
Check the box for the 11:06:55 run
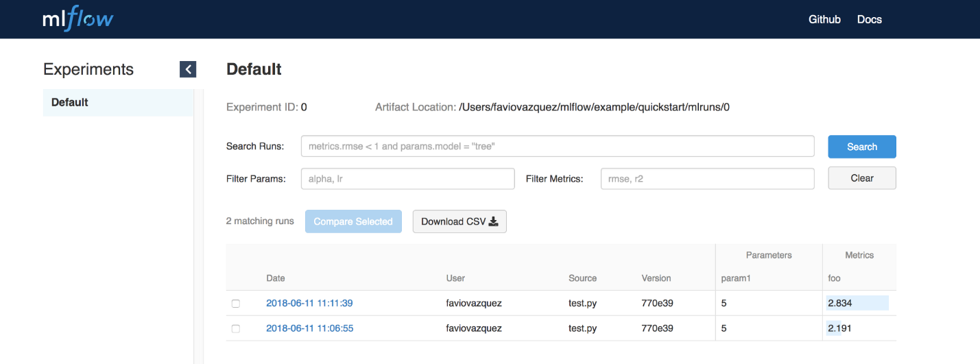[236, 329]
